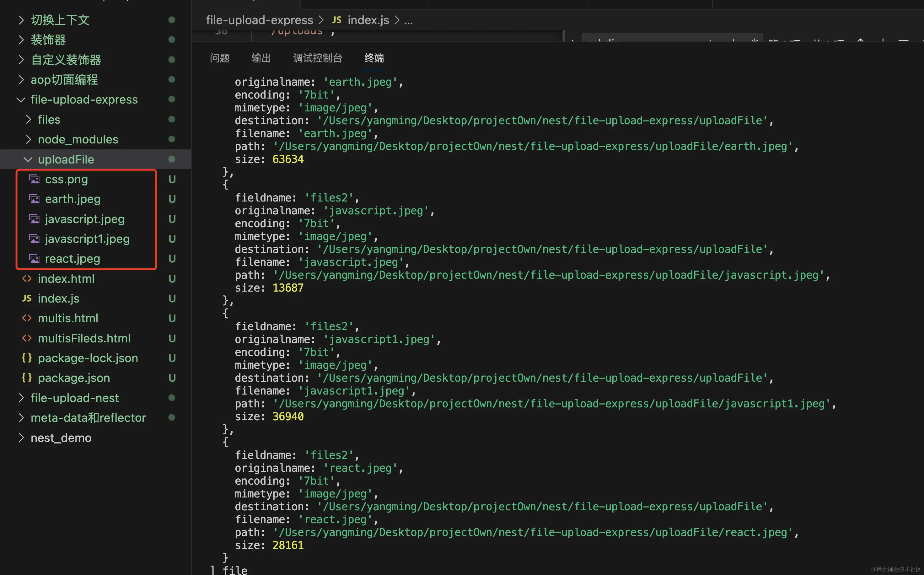The width and height of the screenshot is (924, 575).
Task: Collapse the uploadFile folder
Action: pos(28,159)
